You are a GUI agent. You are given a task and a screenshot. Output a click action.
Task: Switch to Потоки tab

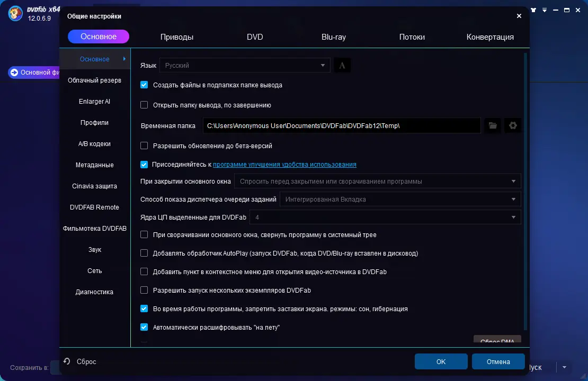[412, 37]
